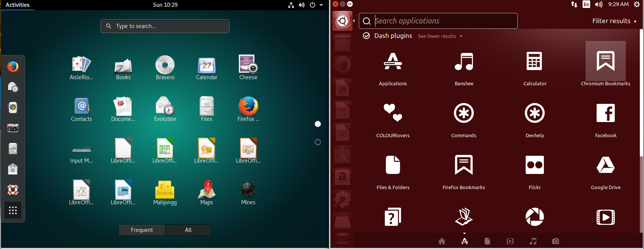Open the lifesaver Help icon in GNOME dock
This screenshot has width=644, height=249.
(13, 189)
